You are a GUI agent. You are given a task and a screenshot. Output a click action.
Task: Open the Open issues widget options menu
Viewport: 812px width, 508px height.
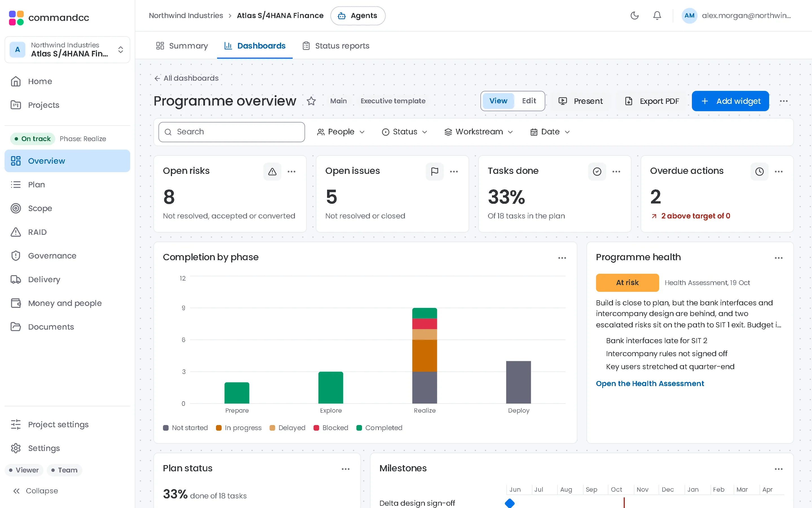tap(454, 171)
